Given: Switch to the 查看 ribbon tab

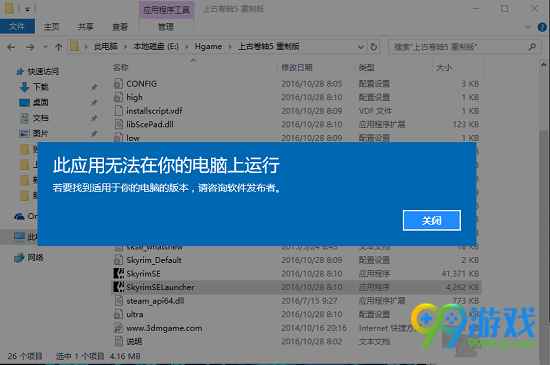Looking at the screenshot, I should pos(120,27).
